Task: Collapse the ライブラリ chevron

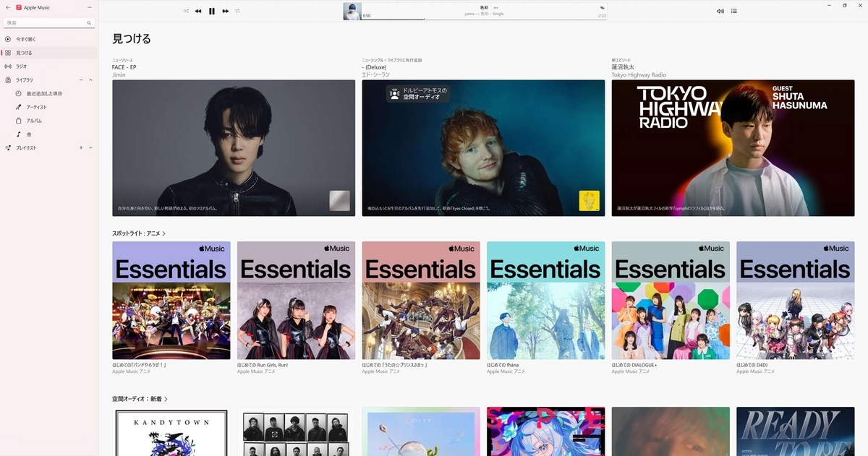Action: 90,79
